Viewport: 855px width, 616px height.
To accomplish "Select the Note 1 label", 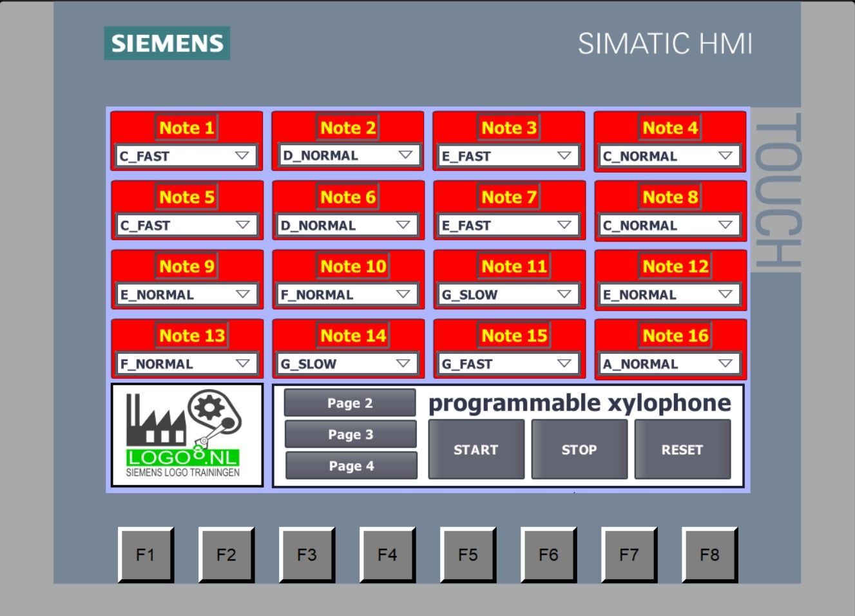I will click(187, 128).
